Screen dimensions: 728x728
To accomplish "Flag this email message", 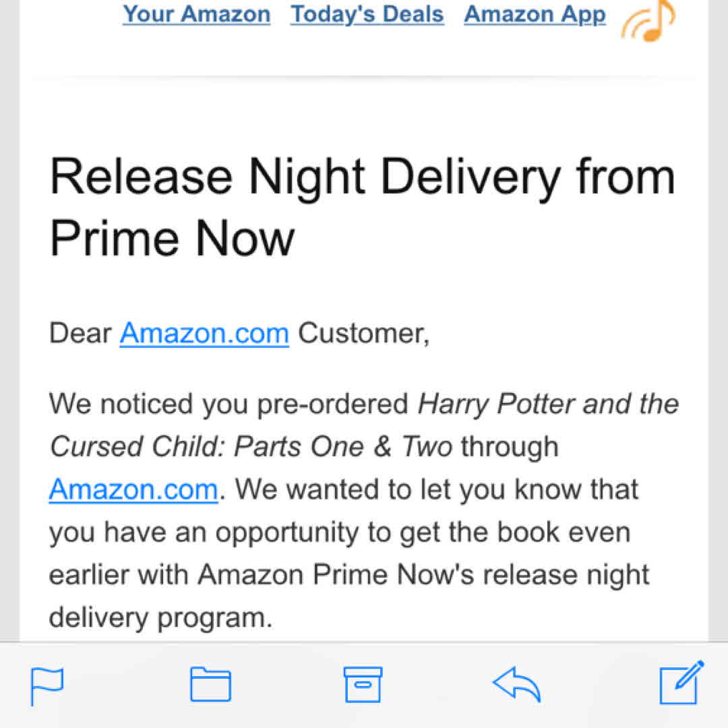I will pyautogui.click(x=47, y=686).
